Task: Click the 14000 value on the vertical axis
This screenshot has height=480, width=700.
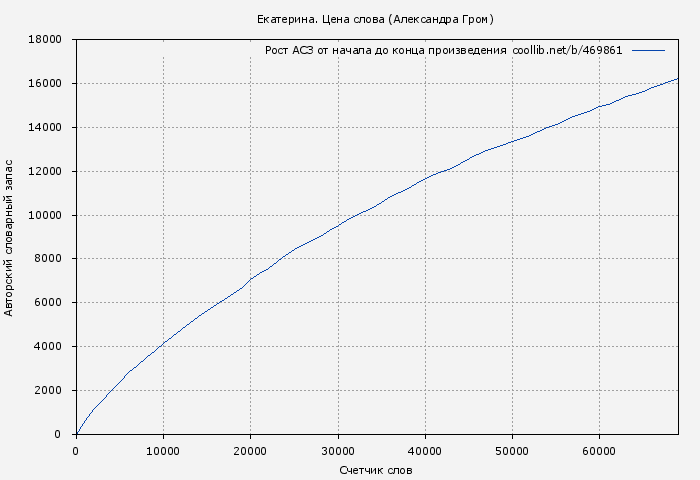Action: tap(46, 128)
